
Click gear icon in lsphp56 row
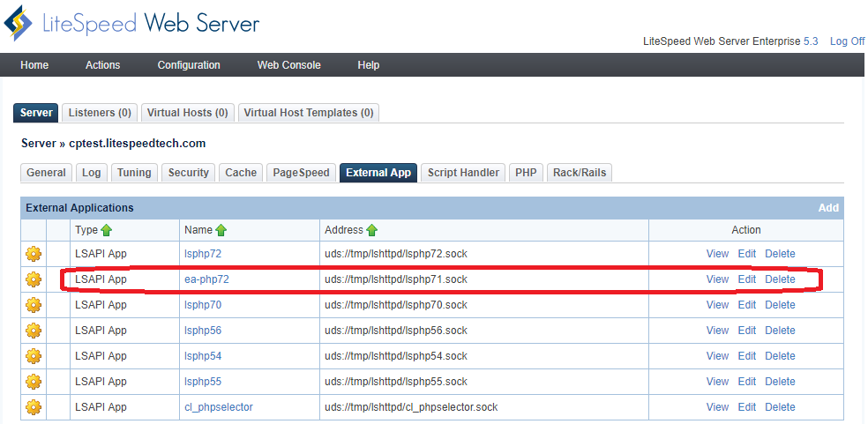coord(34,331)
